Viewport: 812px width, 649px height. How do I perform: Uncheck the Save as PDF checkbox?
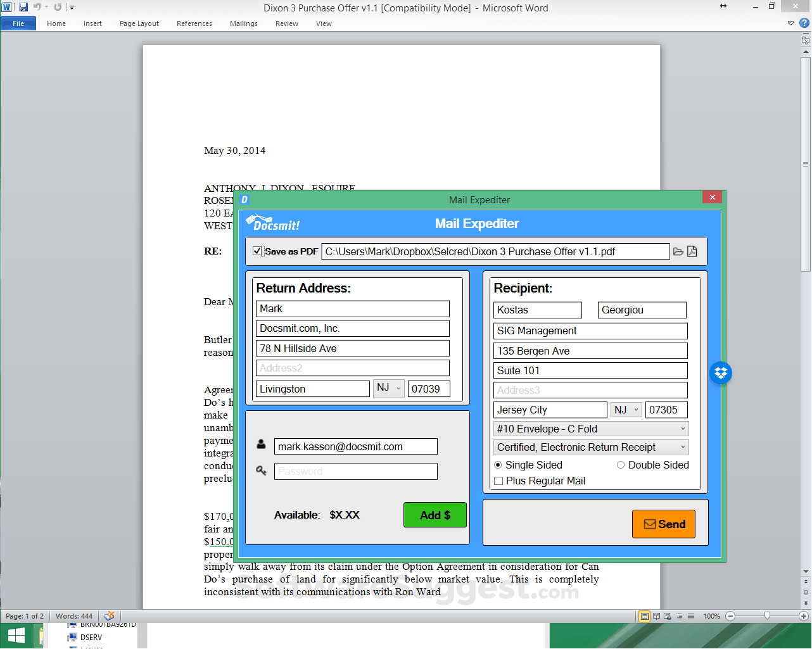click(x=257, y=251)
